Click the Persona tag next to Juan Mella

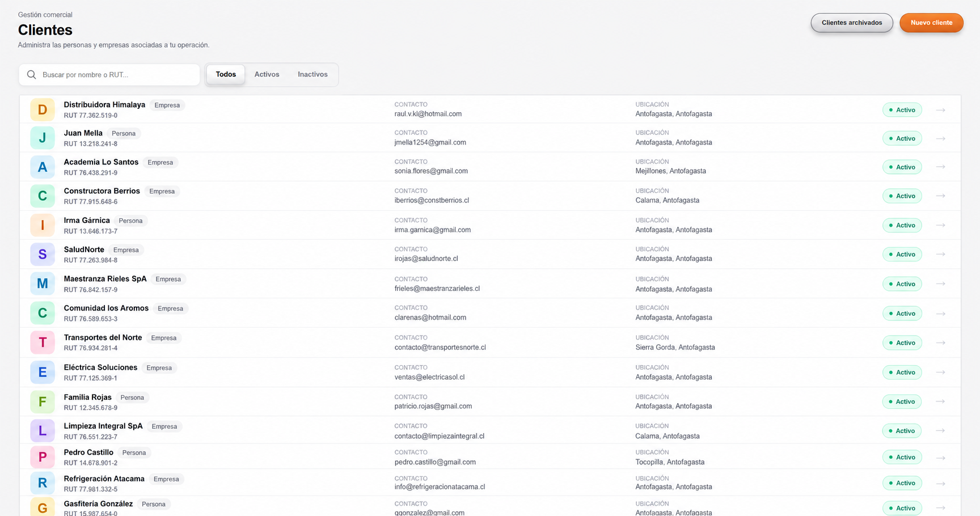click(x=124, y=134)
